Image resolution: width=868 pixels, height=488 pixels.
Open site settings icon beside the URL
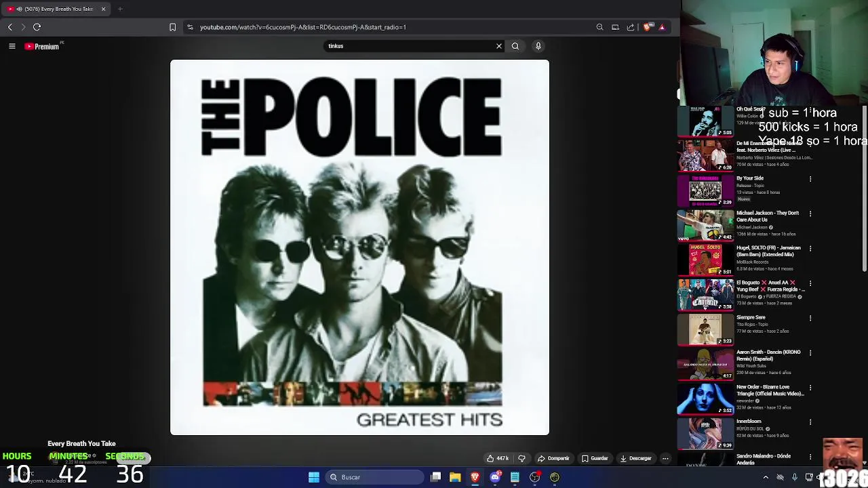click(x=190, y=27)
